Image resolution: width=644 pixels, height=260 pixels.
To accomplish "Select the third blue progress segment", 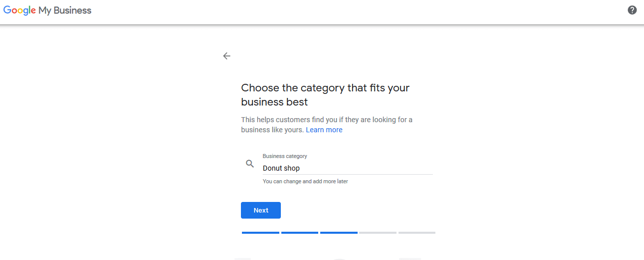I will click(x=339, y=233).
